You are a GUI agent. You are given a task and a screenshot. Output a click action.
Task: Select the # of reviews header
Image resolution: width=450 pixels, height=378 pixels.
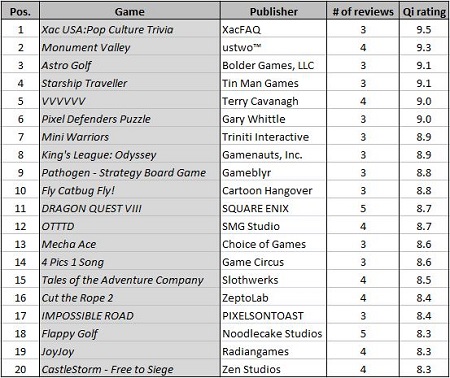click(x=363, y=11)
